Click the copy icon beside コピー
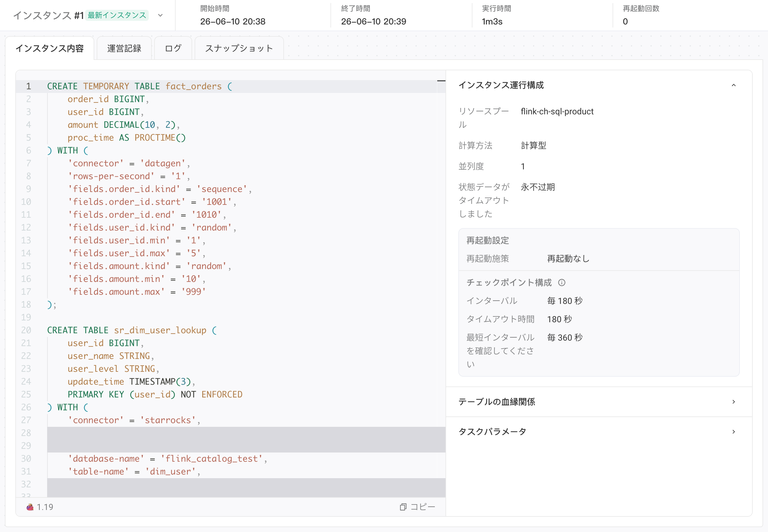This screenshot has width=768, height=532. (x=403, y=507)
